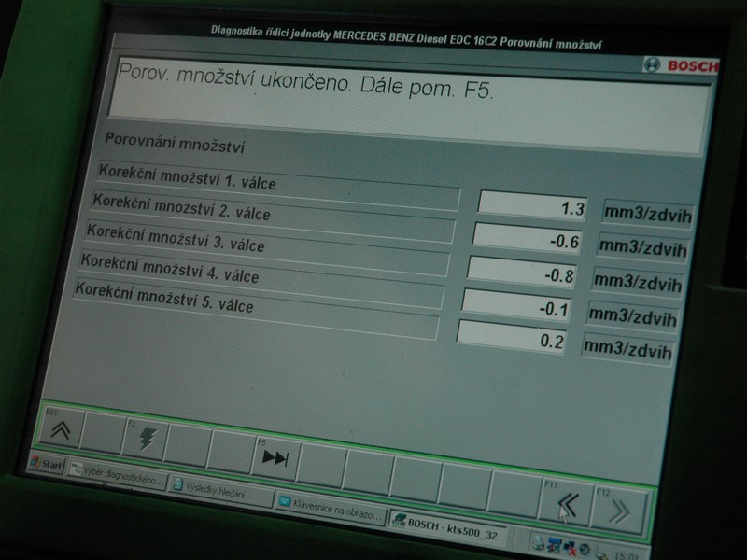Select row Korekční množství 5. válce
The image size is (747, 560).
click(x=255, y=309)
